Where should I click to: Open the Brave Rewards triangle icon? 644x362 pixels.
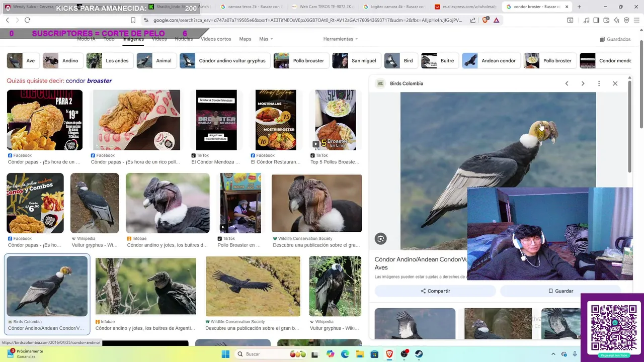[496, 20]
